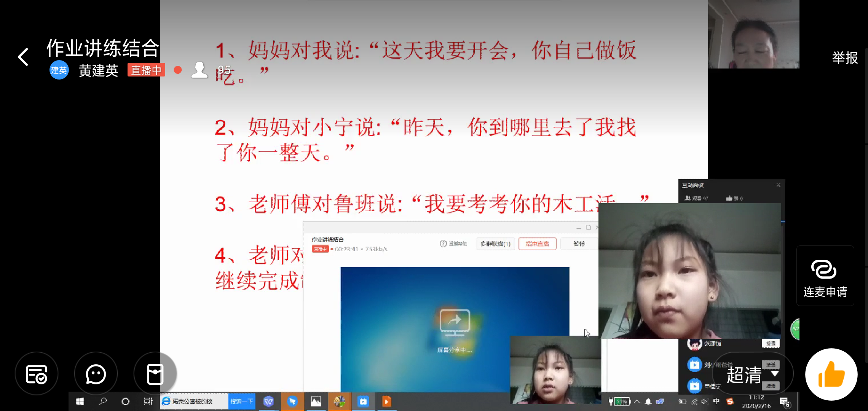The width and height of the screenshot is (868, 411).
Task: Open the chat message bubble icon
Action: pos(96,374)
